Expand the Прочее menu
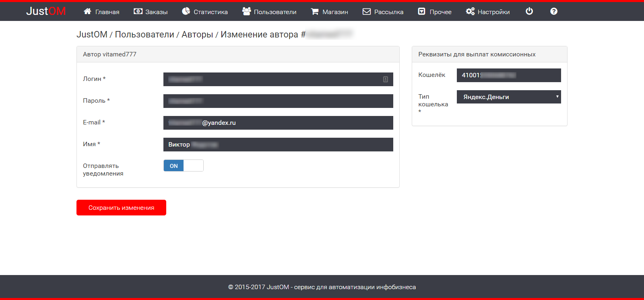Viewport: 644px width, 300px height. point(435,12)
